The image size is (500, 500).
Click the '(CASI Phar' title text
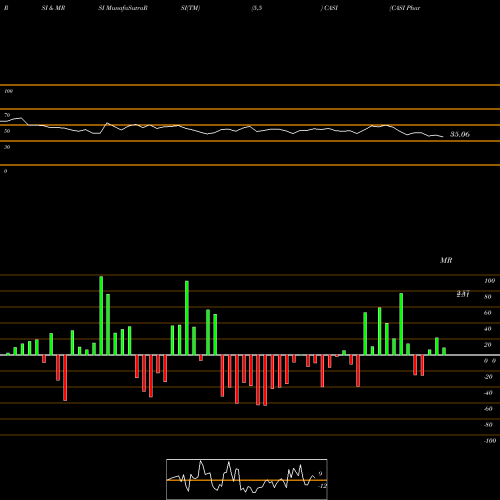point(404,8)
